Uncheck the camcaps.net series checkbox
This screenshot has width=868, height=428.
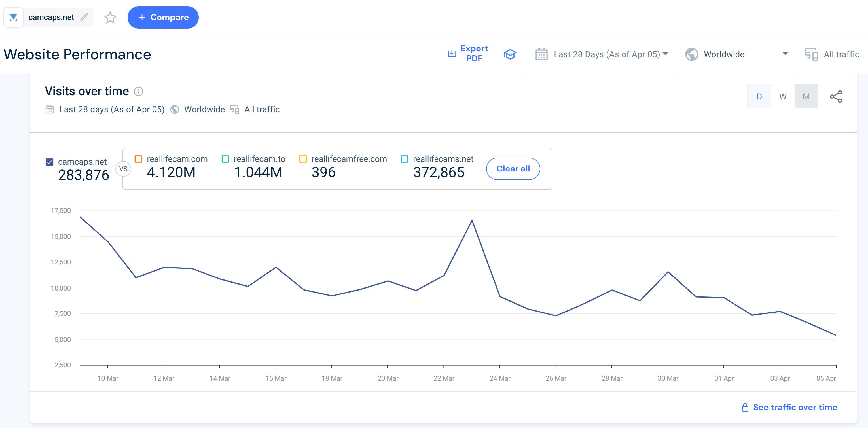click(50, 162)
